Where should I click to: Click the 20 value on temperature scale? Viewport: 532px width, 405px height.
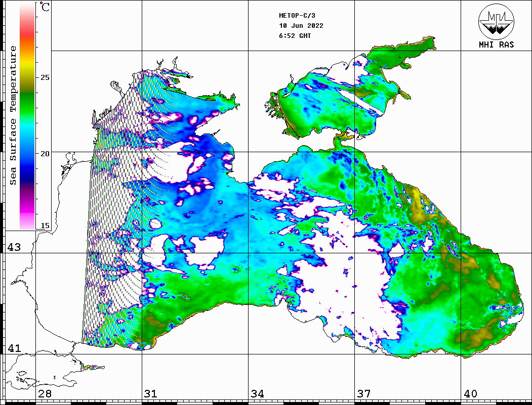45,154
